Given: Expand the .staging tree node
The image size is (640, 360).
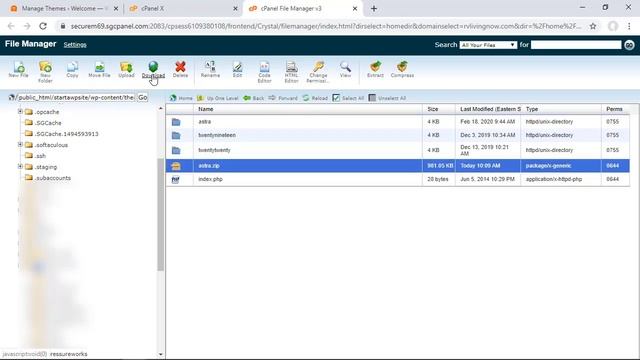Looking at the screenshot, I should 20,167.
